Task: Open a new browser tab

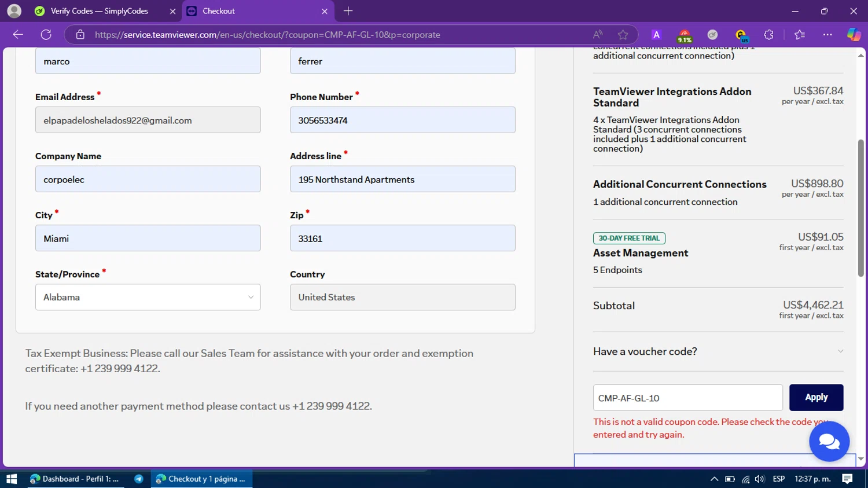Action: pyautogui.click(x=348, y=11)
